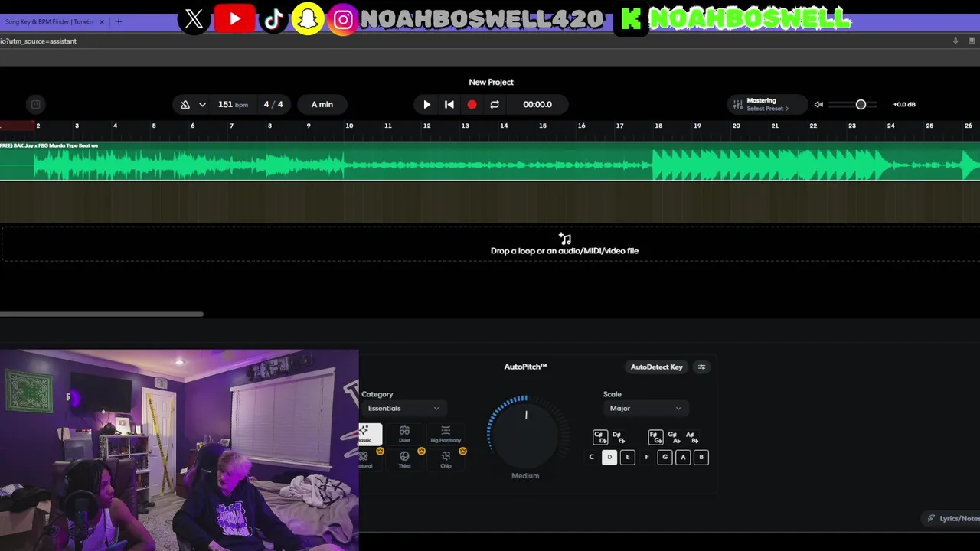Image resolution: width=980 pixels, height=551 pixels.
Task: Click the AutoDetect Key button
Action: (x=656, y=367)
